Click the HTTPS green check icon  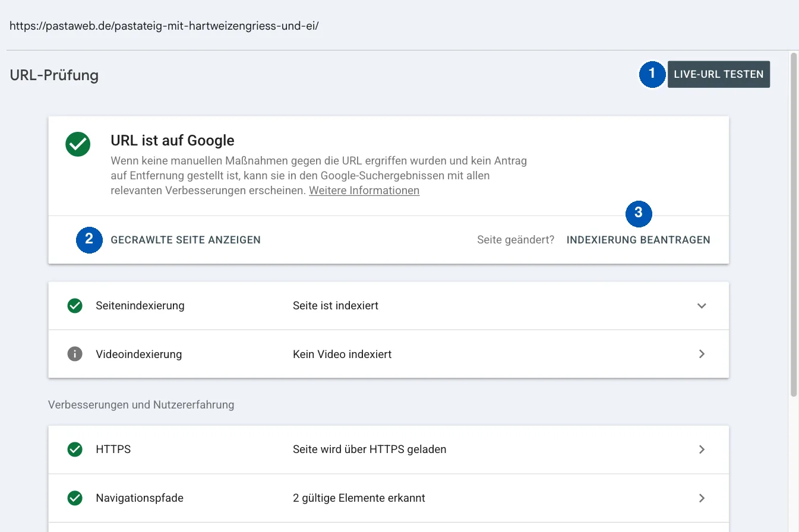click(75, 449)
